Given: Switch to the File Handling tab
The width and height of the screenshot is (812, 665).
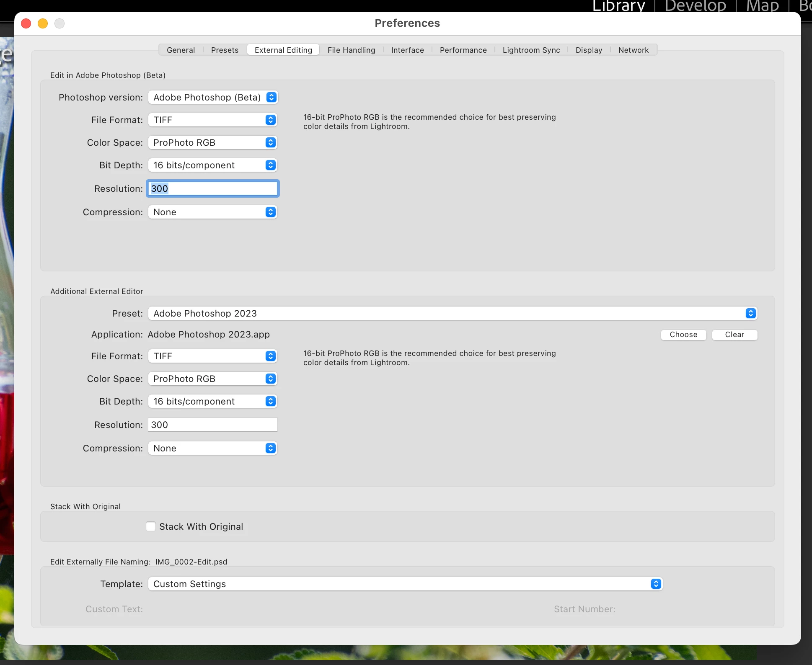Looking at the screenshot, I should (x=351, y=50).
